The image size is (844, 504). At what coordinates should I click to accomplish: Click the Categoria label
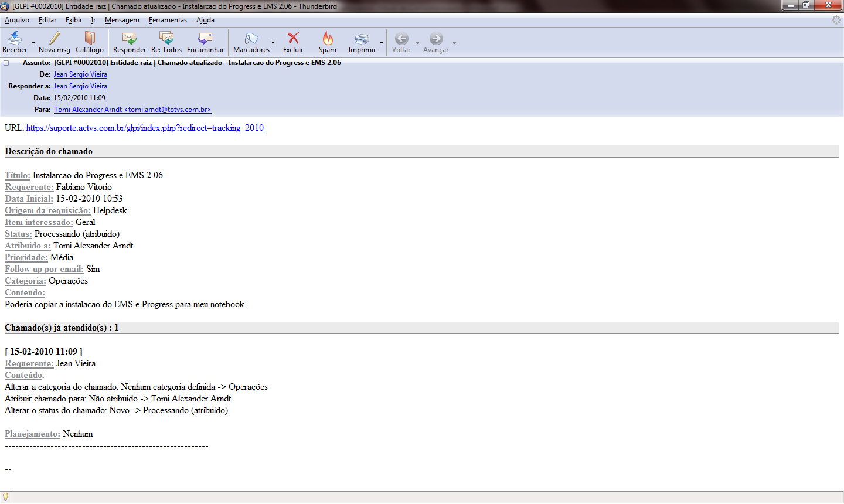(25, 281)
